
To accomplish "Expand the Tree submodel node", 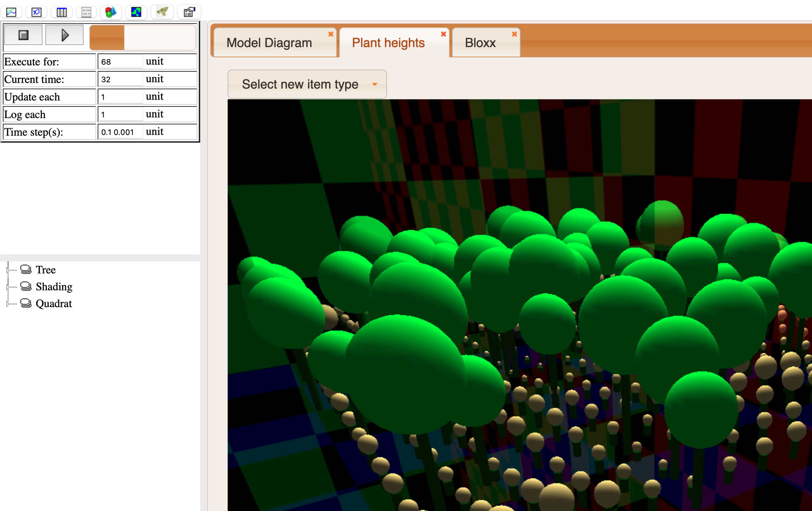I will pos(8,270).
